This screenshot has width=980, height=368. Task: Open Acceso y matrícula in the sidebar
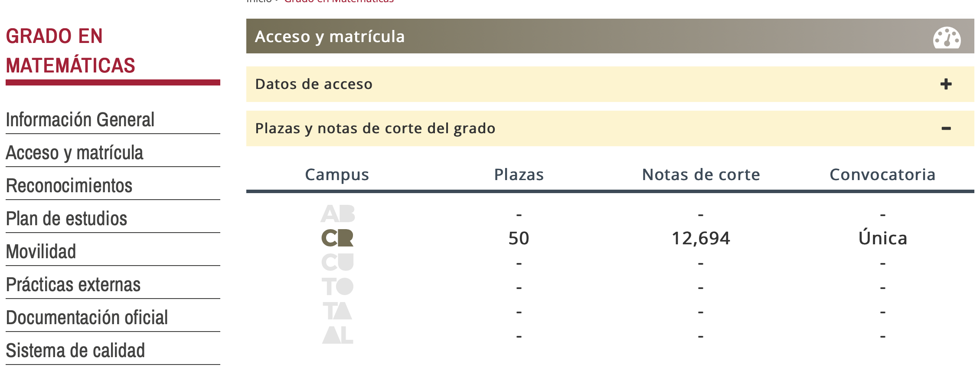coord(75,153)
